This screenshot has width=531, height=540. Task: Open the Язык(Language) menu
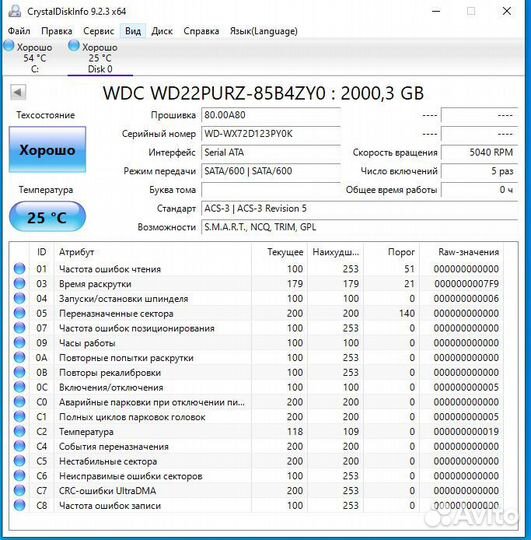pyautogui.click(x=263, y=31)
